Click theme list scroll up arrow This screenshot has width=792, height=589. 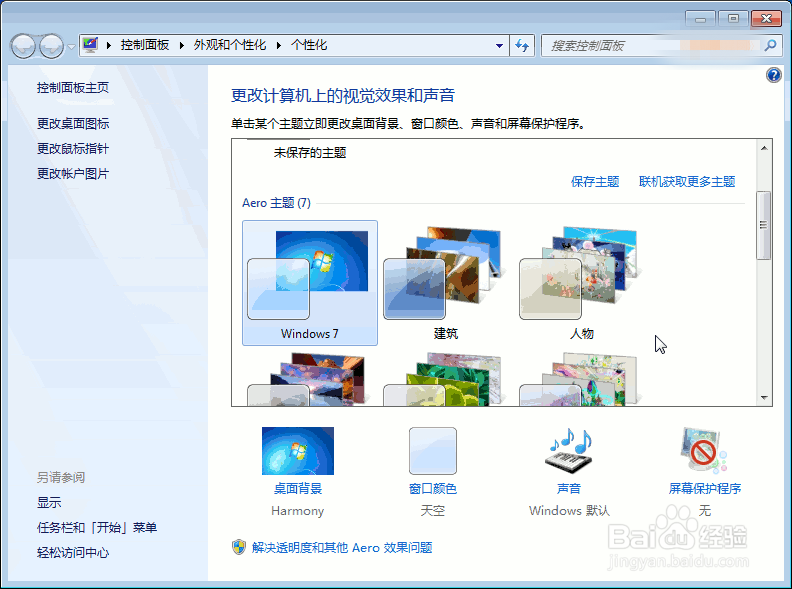click(x=764, y=148)
